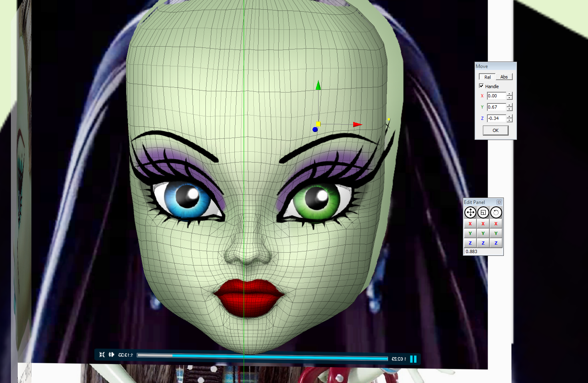Click the Y value field showing 0.67
Viewport: 588px width, 383px height.
(496, 107)
